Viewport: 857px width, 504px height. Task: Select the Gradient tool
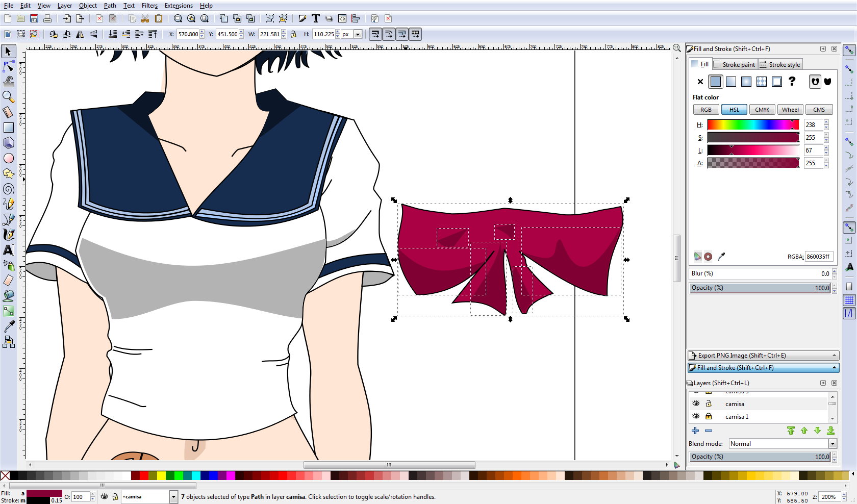coord(9,311)
